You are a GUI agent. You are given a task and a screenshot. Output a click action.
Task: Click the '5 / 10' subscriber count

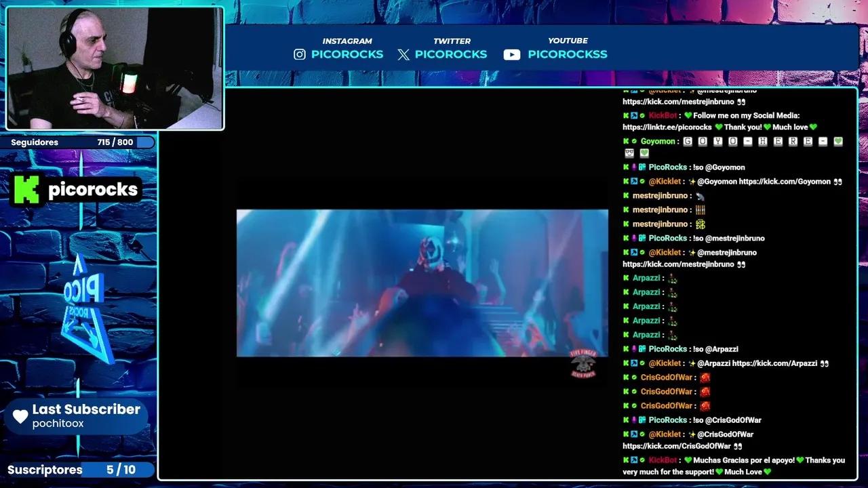[x=121, y=470]
